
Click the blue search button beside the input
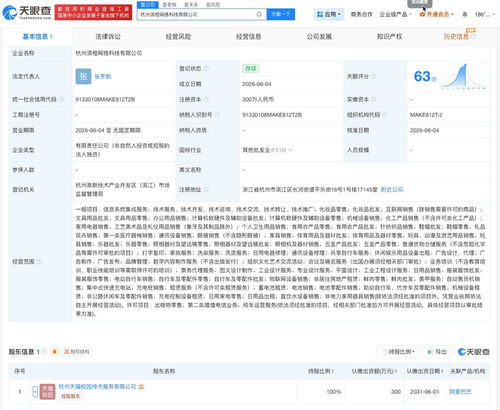(281, 14)
